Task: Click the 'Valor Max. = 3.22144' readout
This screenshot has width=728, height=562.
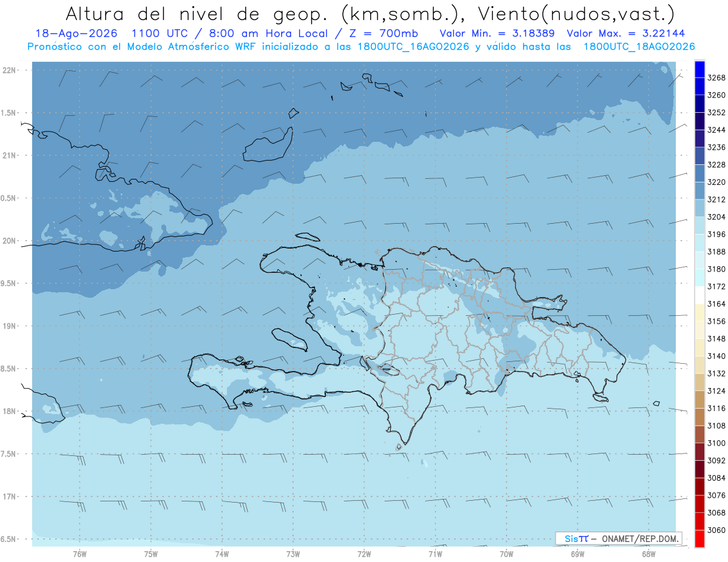Action: click(x=626, y=34)
